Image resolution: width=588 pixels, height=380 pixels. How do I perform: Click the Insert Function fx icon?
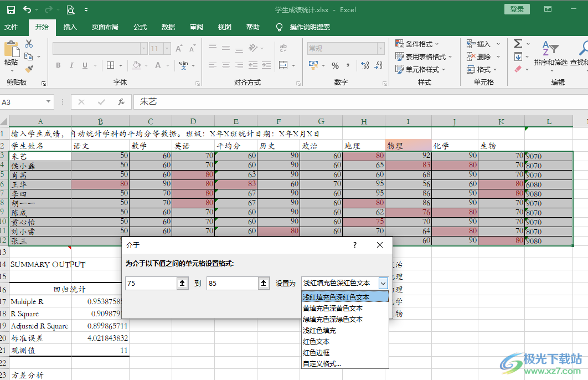tap(121, 102)
